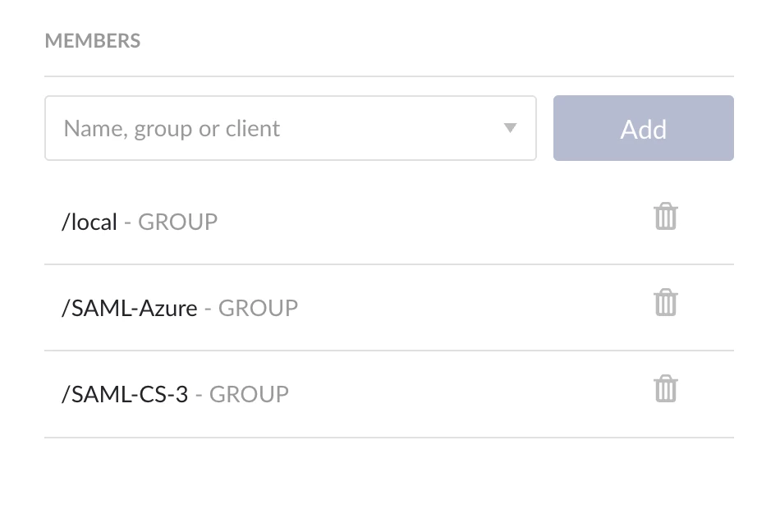
Task: Remove /SAML-Azure using its trash icon
Action: (x=666, y=302)
